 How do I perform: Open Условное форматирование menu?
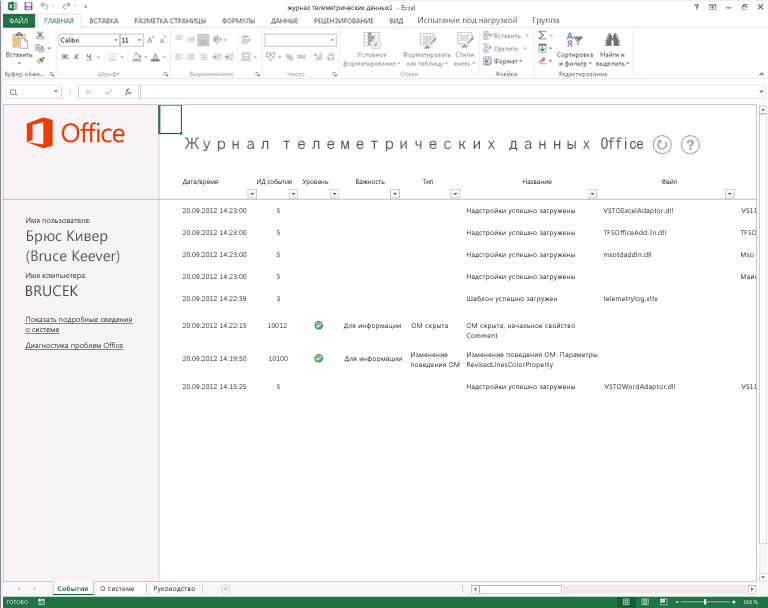tap(371, 49)
